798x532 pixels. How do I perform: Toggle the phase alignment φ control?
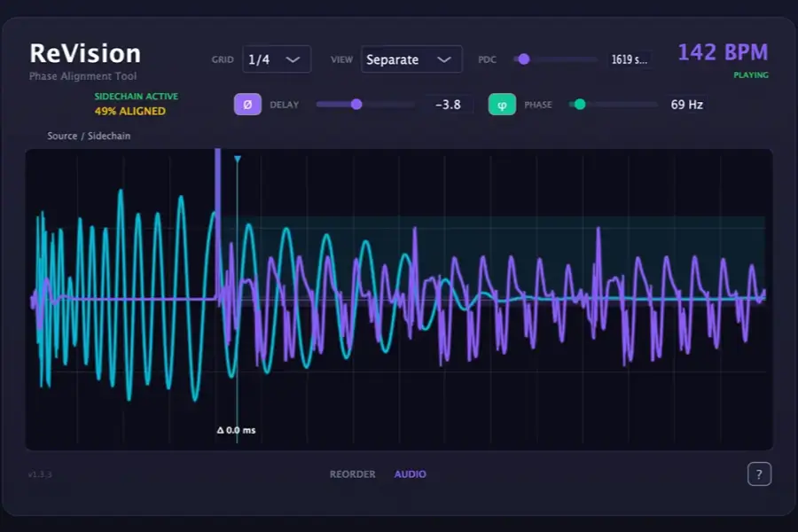point(503,104)
